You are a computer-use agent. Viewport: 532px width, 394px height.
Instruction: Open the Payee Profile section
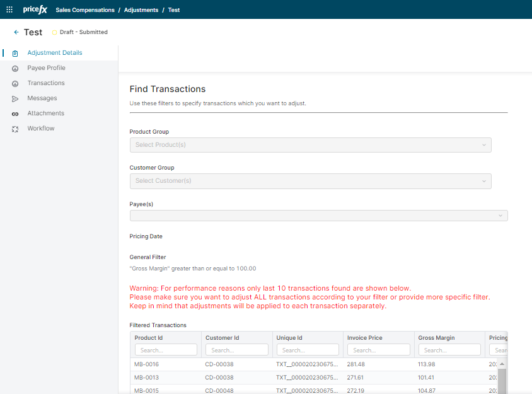[x=46, y=68]
